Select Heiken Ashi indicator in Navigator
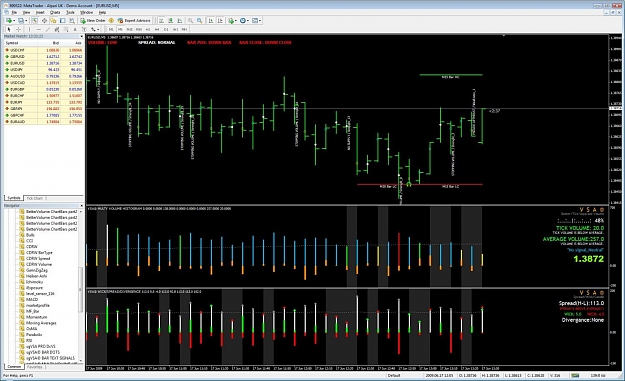Image resolution: width=625 pixels, height=381 pixels. pyautogui.click(x=36, y=276)
